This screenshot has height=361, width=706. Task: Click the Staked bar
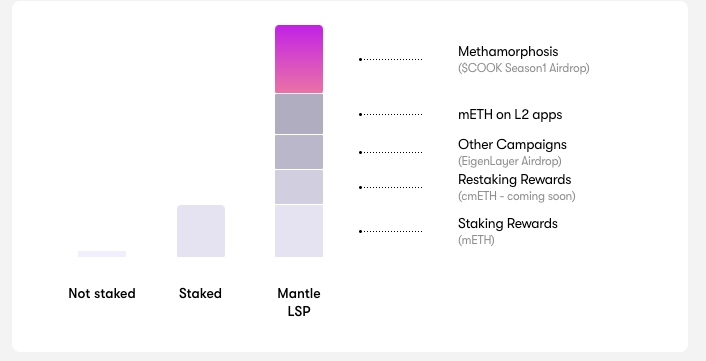pos(201,231)
